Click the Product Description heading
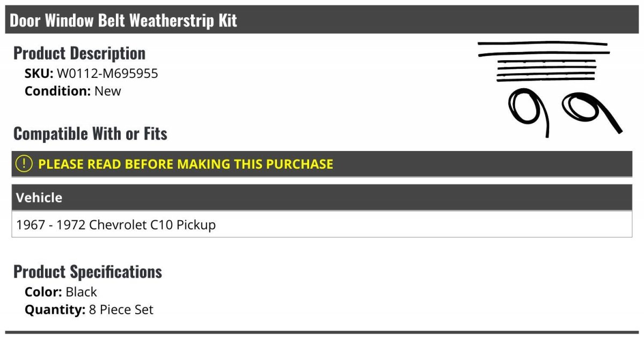644x339 pixels. (79, 53)
